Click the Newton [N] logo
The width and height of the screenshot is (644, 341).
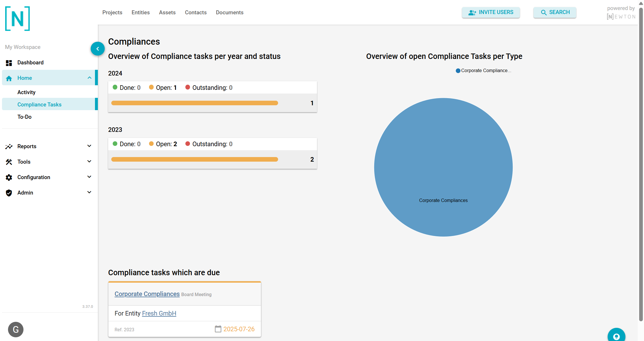pyautogui.click(x=17, y=19)
